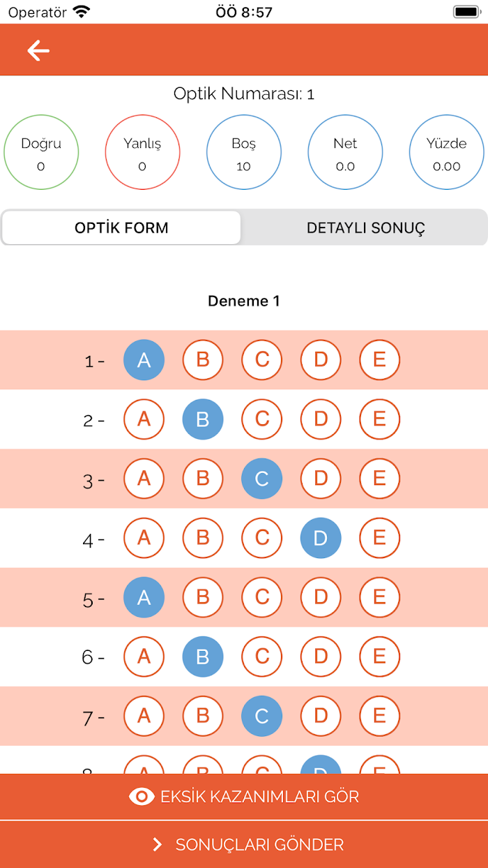Tap the battery icon in status bar
Viewport: 488px width, 868px height.
[x=466, y=12]
